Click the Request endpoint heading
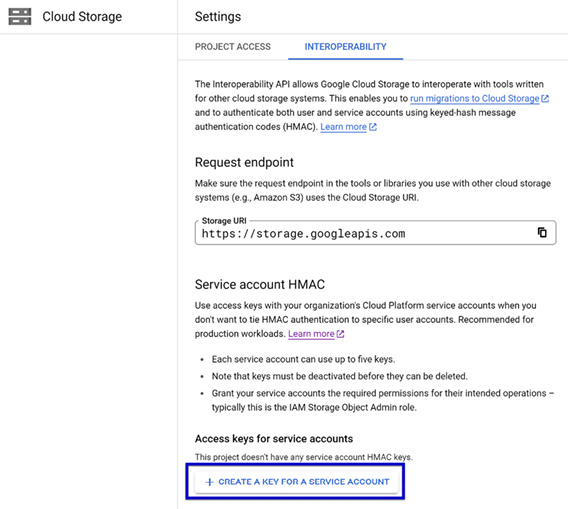 244,162
